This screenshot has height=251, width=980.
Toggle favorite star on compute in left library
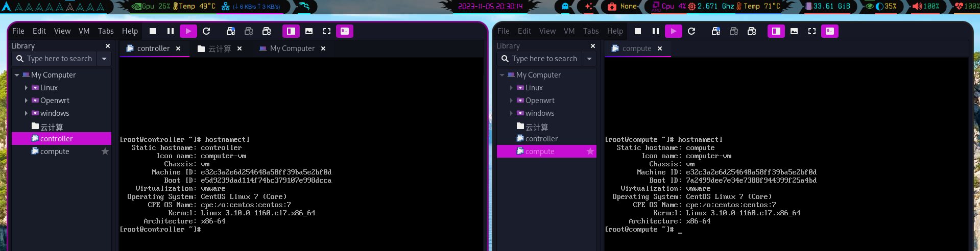105,152
